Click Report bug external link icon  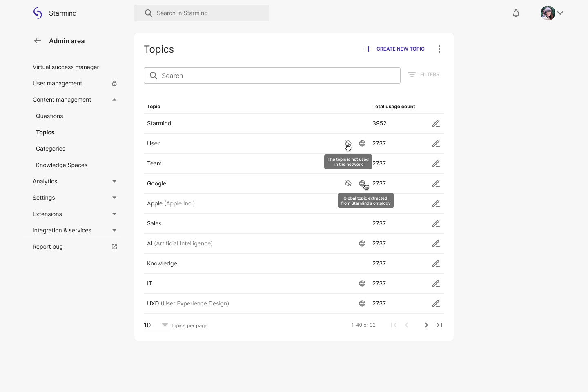[114, 247]
